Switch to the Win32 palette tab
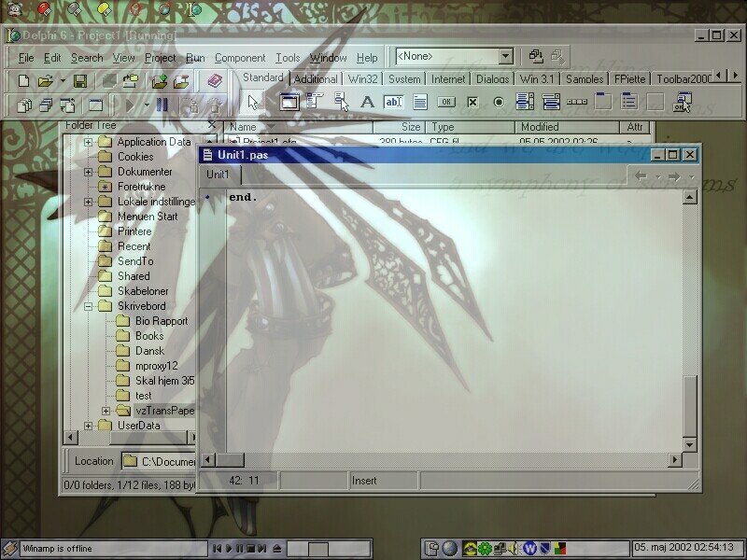Viewport: 747px width, 560px height. [362, 78]
